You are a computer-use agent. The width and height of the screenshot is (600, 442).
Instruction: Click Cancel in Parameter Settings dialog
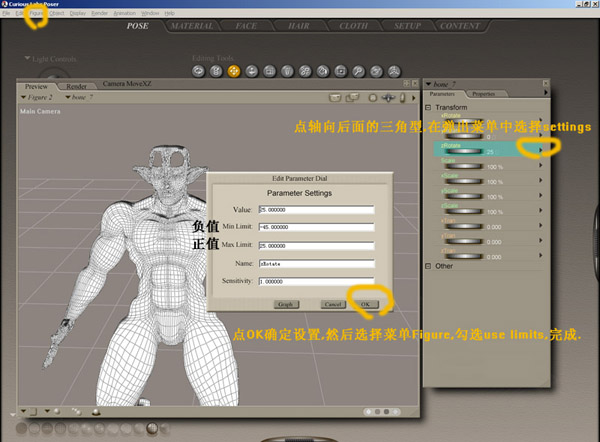tap(334, 303)
